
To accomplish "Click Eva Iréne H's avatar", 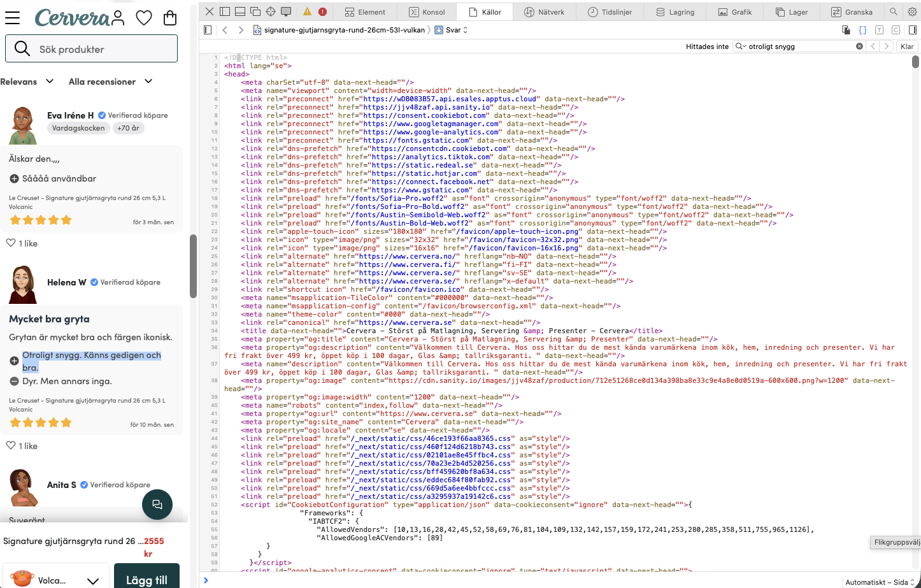I will (x=23, y=125).
